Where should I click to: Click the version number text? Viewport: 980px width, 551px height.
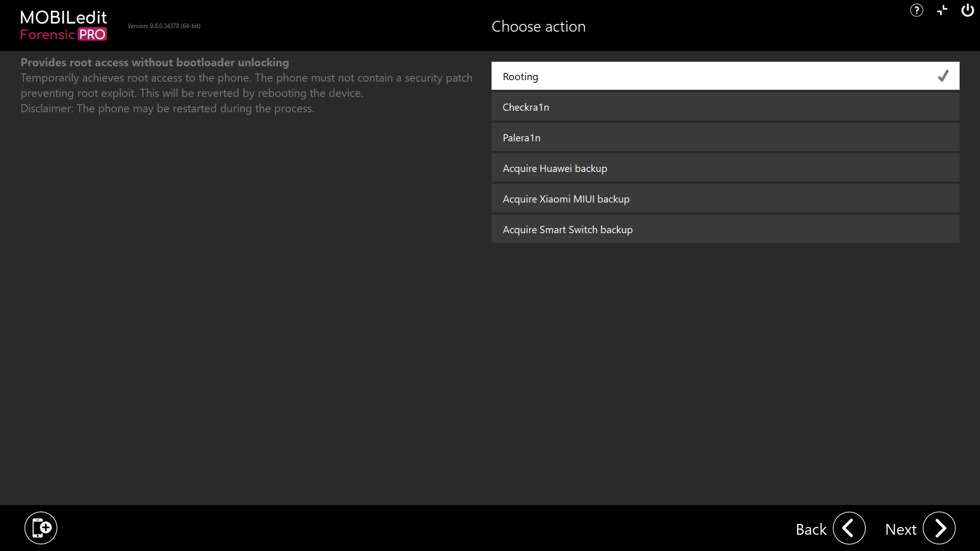164,26
